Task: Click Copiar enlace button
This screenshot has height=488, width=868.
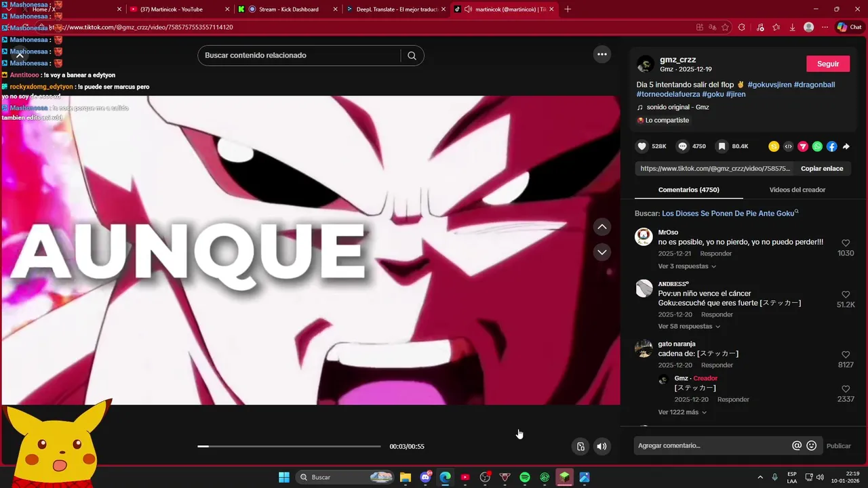Action: pyautogui.click(x=822, y=169)
